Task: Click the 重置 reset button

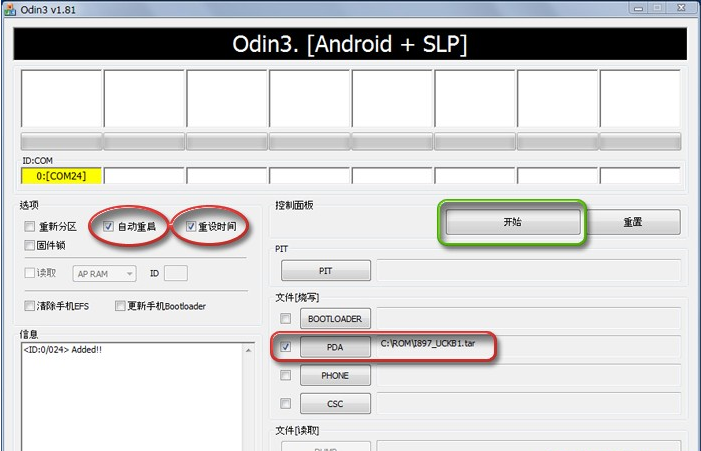Action: 633,222
